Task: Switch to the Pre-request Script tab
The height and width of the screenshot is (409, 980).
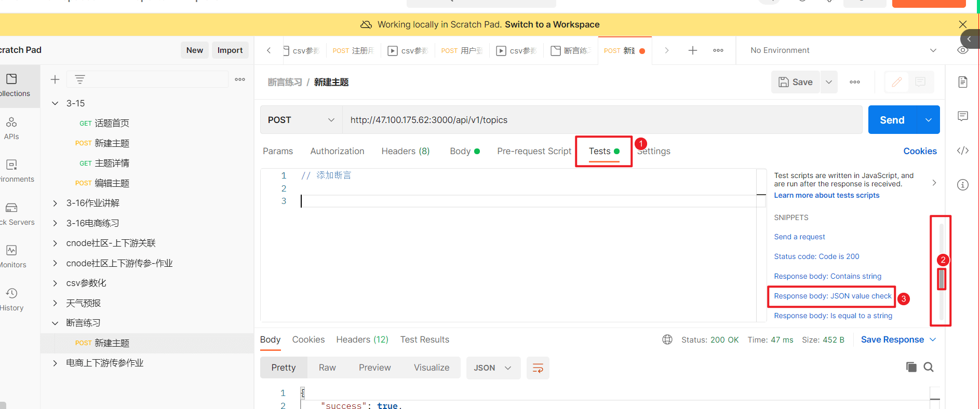Action: click(534, 151)
